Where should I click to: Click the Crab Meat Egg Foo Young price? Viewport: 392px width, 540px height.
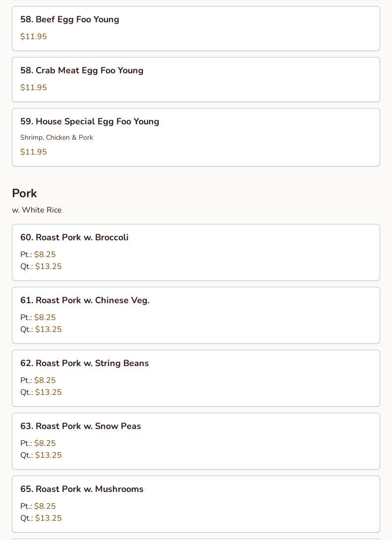[x=34, y=88]
